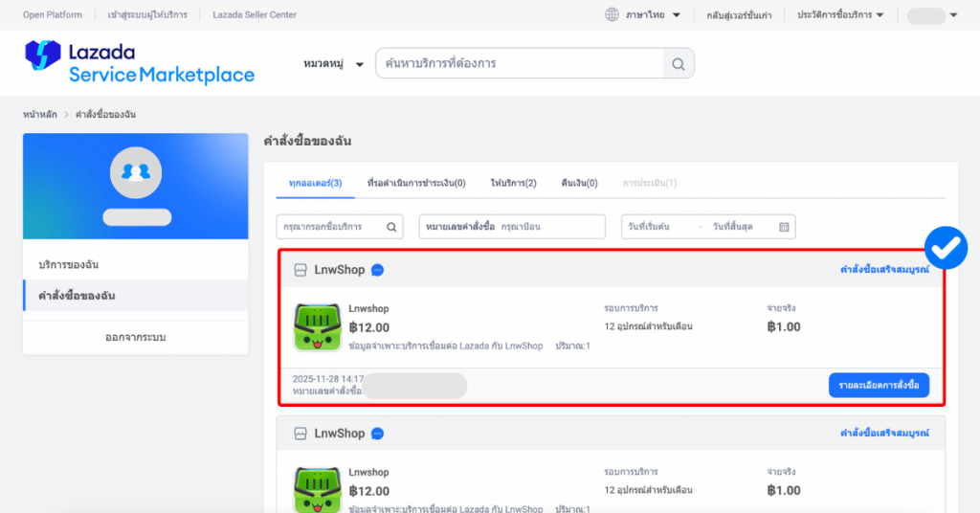Open บริการของฉัน in the sidebar
Viewport: 980px width, 513px height.
pyautogui.click(x=69, y=264)
